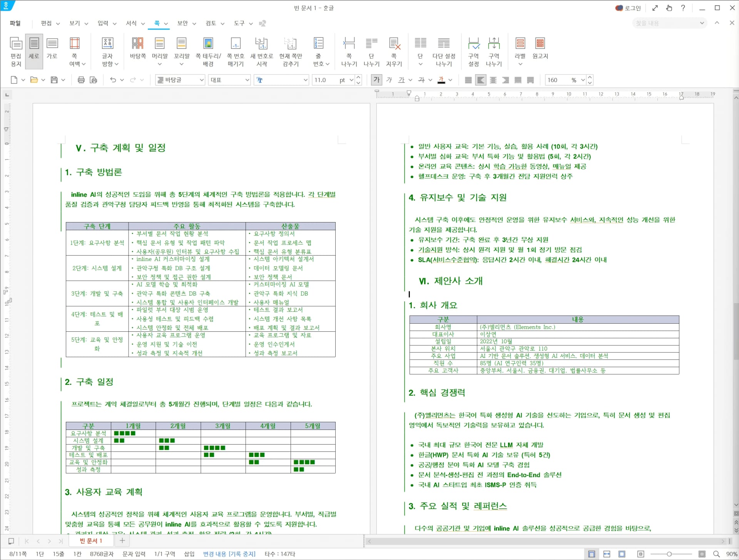Open the 도구 menu
Screen dimensions: 739x560
239,23
